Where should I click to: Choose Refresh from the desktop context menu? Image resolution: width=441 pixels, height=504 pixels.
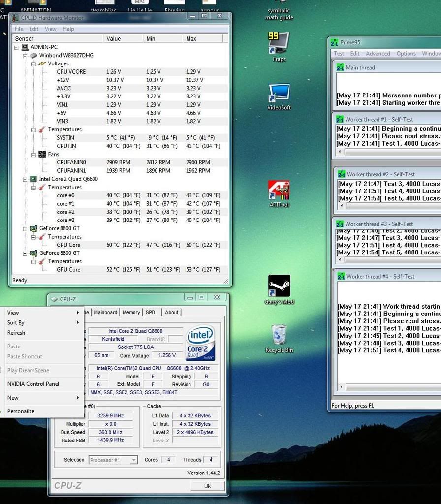click(42, 333)
